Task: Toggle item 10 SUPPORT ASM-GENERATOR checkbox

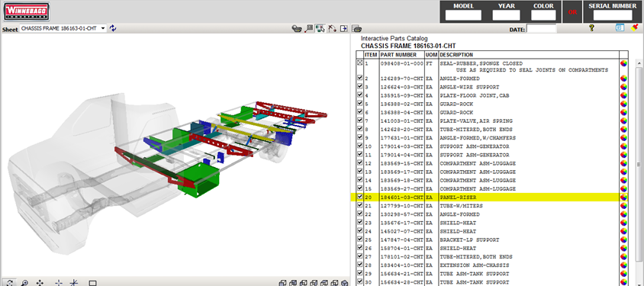Action: [x=360, y=146]
